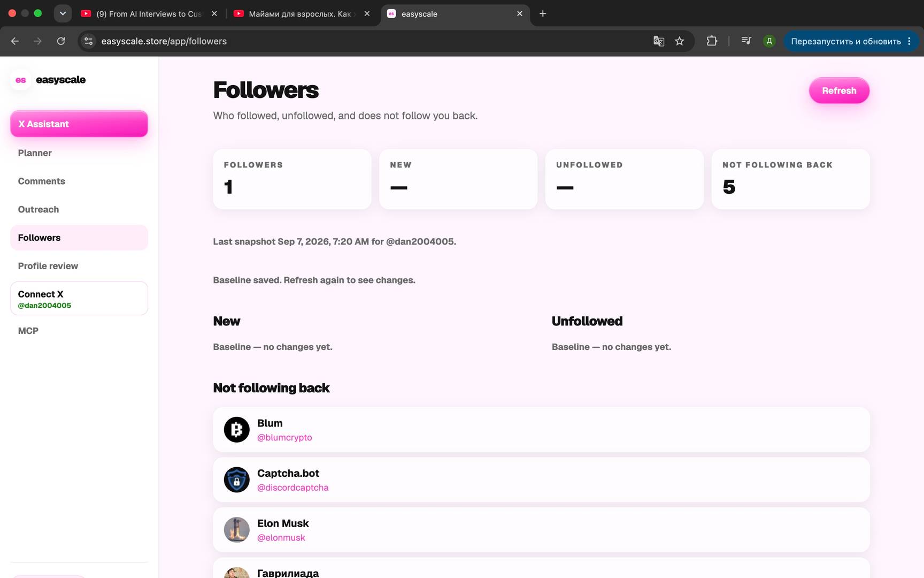Open the X Assistant section
Viewport: 924px width, 578px height.
click(79, 124)
